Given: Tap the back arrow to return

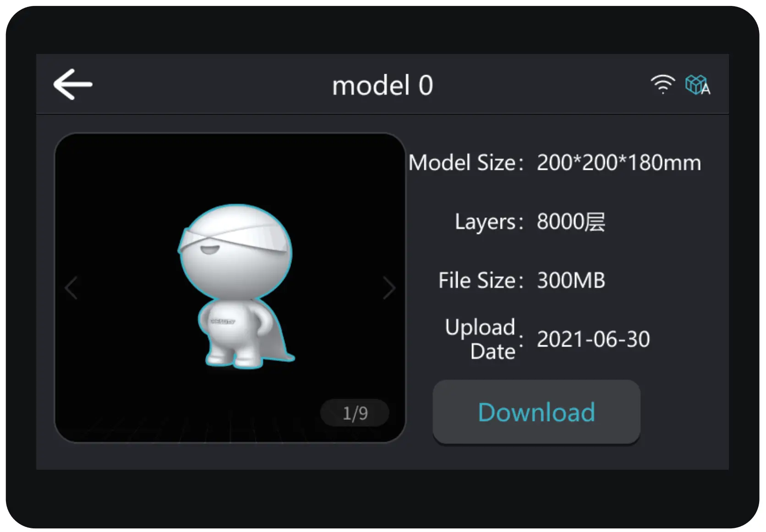Looking at the screenshot, I should pos(73,84).
